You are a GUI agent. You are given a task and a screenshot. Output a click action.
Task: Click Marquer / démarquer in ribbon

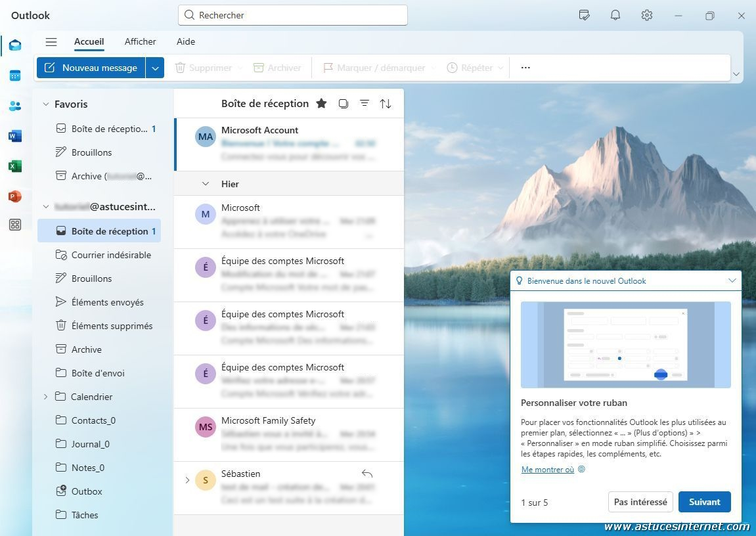374,68
